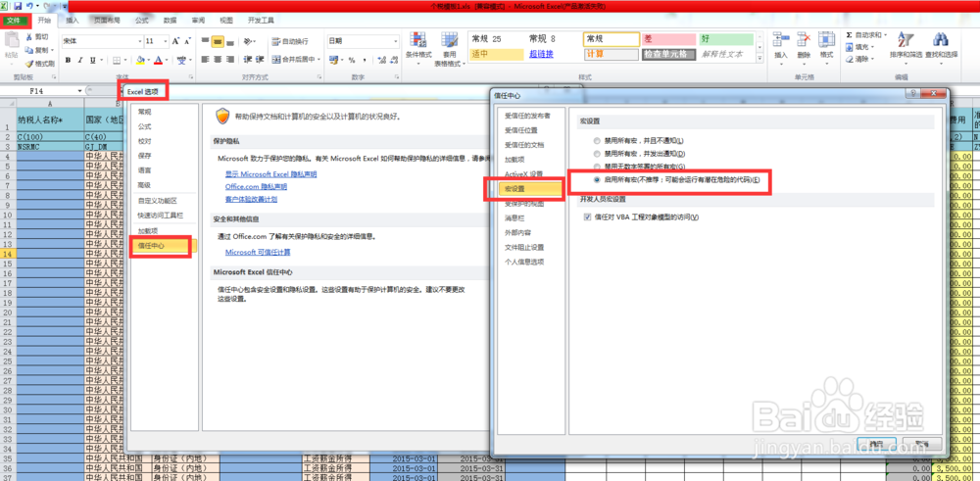980x481 pixels.
Task: Open 'Office.com 隐私声明' link
Action: click(x=256, y=186)
